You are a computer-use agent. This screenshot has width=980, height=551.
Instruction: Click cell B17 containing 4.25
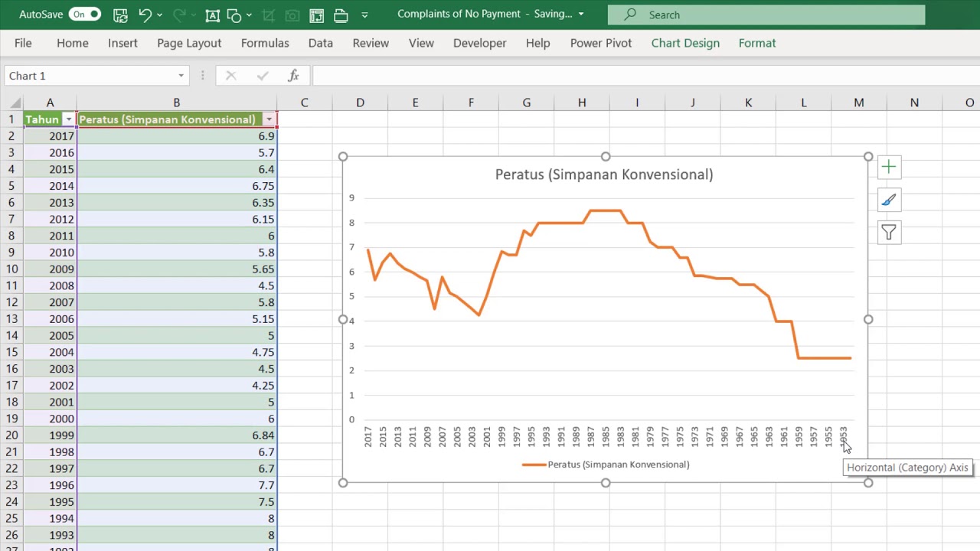point(176,386)
